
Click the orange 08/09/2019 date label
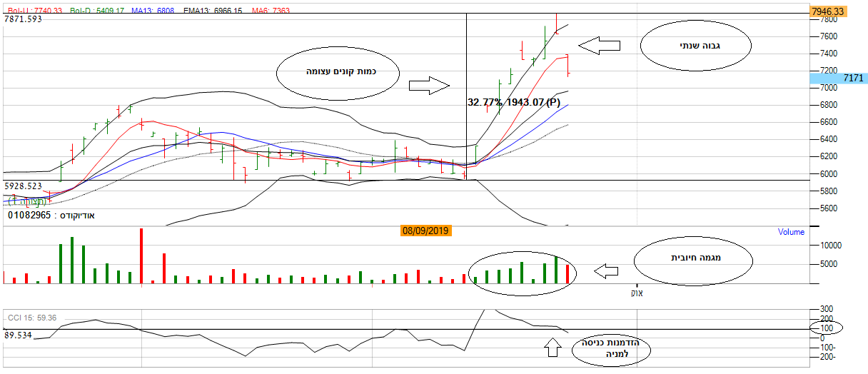click(426, 231)
